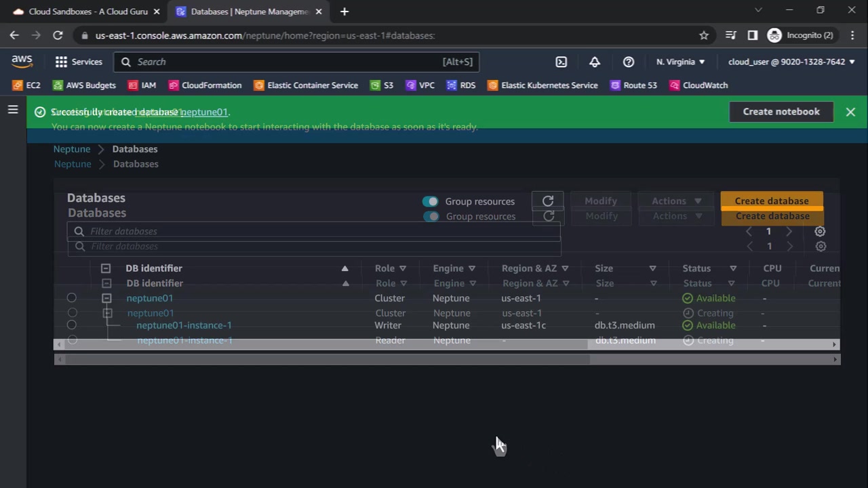This screenshot has height=488, width=868.
Task: Toggle the Group resources switch
Action: point(430,201)
